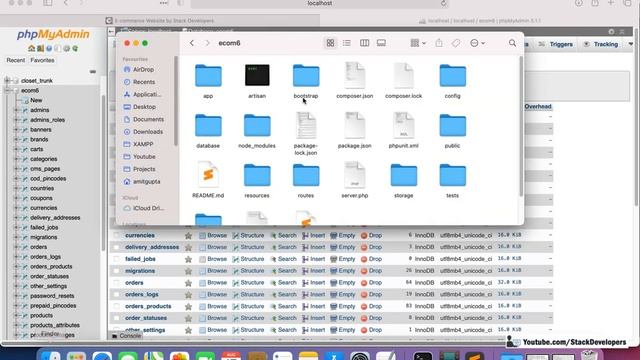Expand banners table in tree
640x360 pixels.
click(16, 129)
